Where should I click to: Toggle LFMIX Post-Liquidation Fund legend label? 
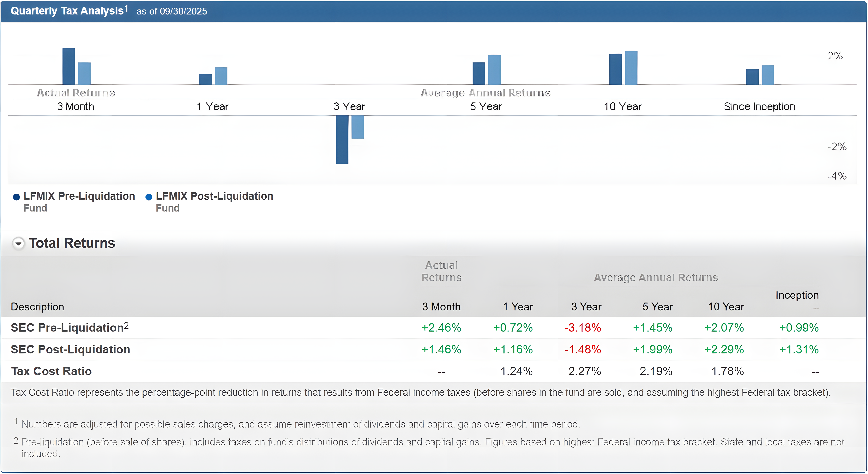(x=214, y=196)
